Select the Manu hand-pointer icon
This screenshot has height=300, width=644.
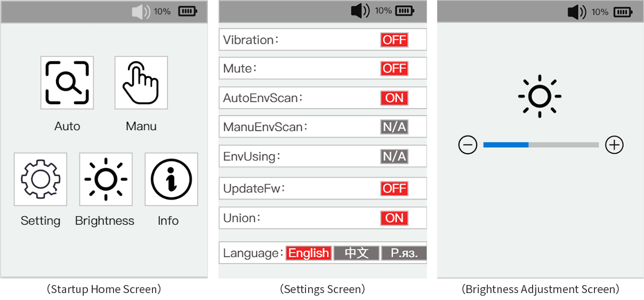coord(141,83)
